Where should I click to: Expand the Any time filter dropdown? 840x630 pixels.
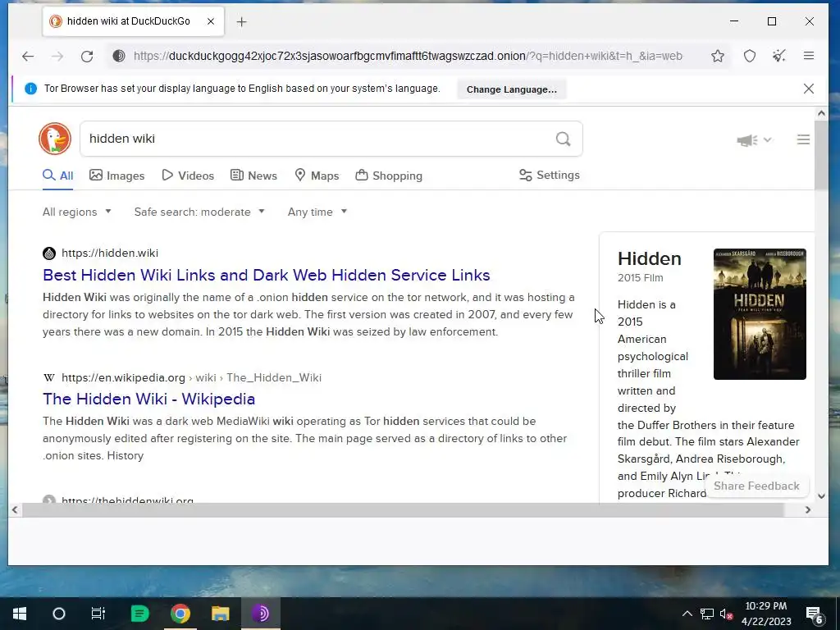(317, 212)
